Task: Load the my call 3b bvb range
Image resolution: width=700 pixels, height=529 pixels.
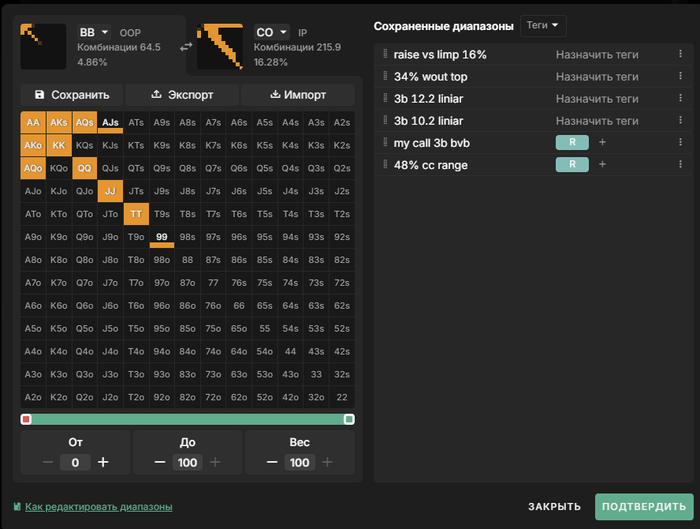Action: (x=431, y=143)
